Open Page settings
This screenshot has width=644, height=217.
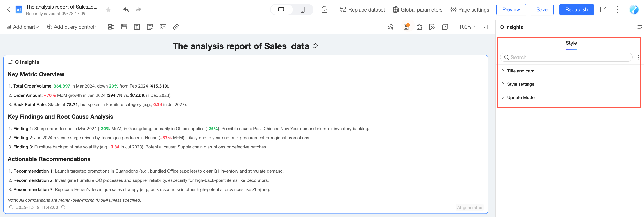[x=470, y=9]
